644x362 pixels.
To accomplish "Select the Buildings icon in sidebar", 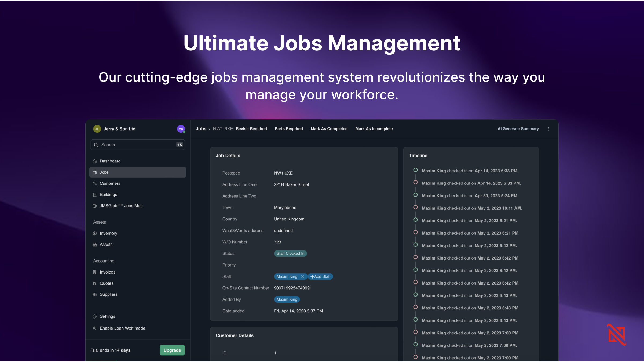I will (95, 194).
